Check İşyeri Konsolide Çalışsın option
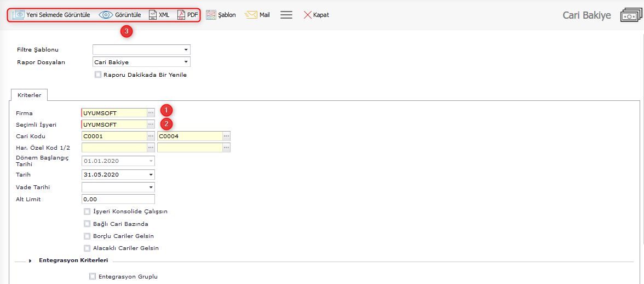The height and width of the screenshot is (284, 644). pyautogui.click(x=87, y=211)
